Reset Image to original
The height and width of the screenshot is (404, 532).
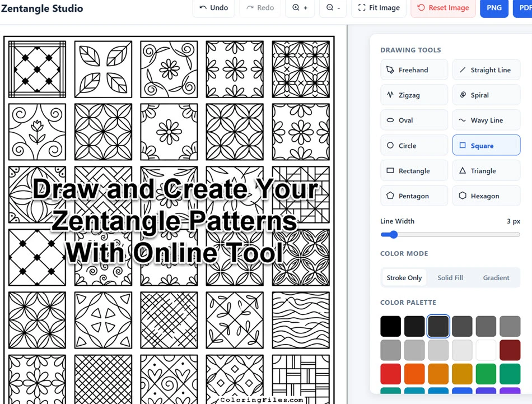coord(443,8)
